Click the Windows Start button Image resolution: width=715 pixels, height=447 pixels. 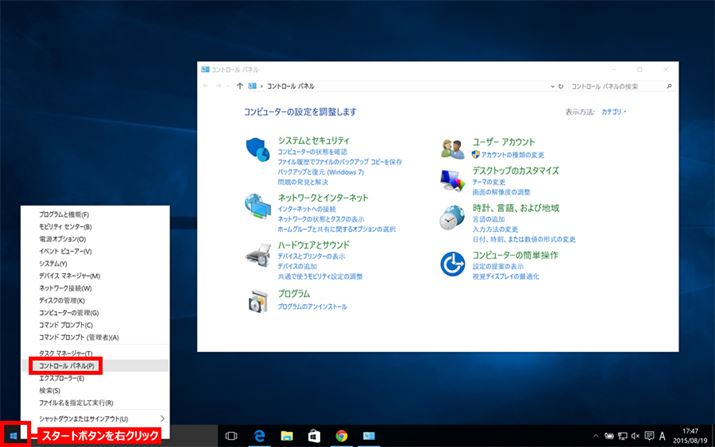[x=12, y=435]
